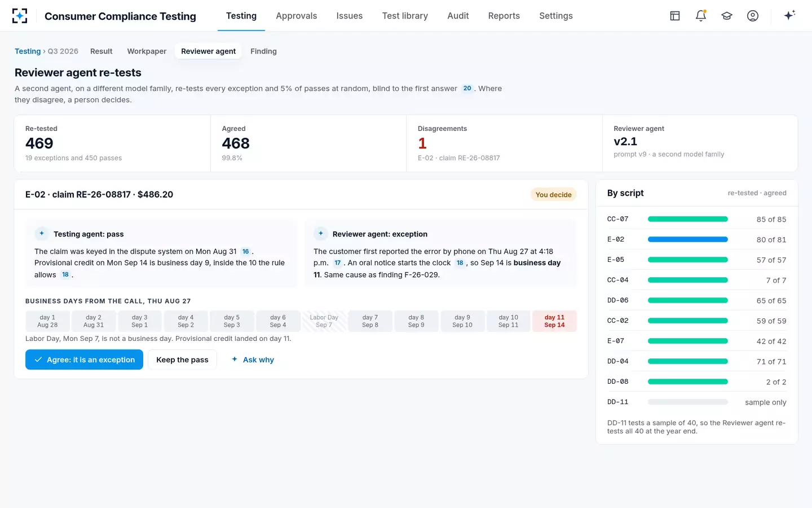
Task: Open the user account profile icon
Action: pyautogui.click(x=753, y=16)
